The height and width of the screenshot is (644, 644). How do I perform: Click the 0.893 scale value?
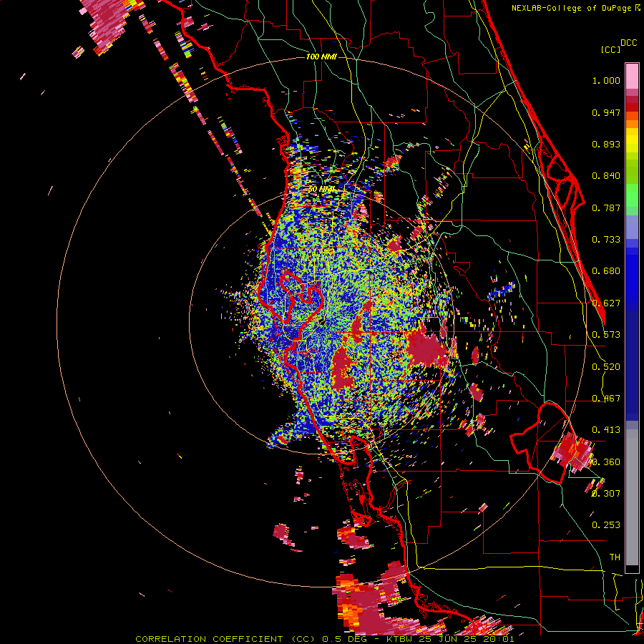(606, 144)
